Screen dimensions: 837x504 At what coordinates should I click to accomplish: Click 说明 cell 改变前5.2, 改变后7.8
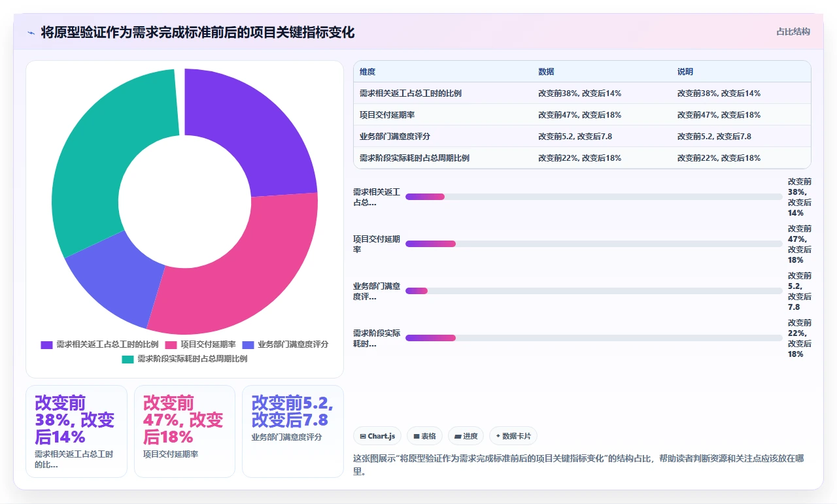click(x=741, y=137)
